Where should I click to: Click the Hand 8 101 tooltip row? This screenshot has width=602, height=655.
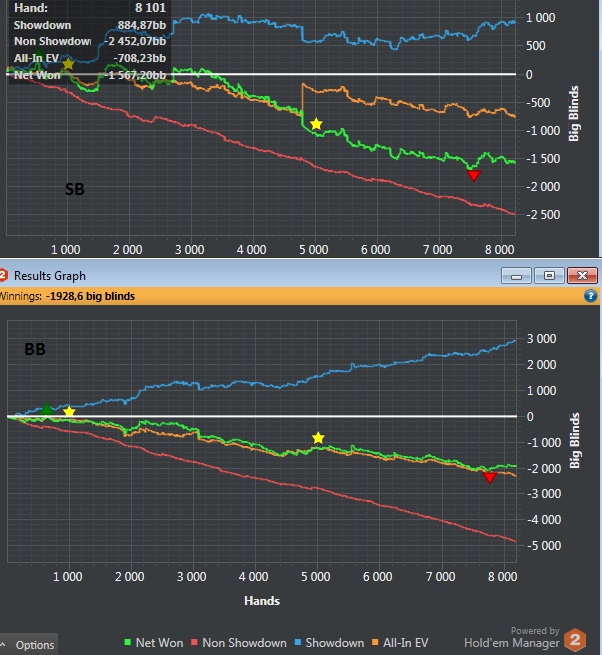pyautogui.click(x=90, y=8)
